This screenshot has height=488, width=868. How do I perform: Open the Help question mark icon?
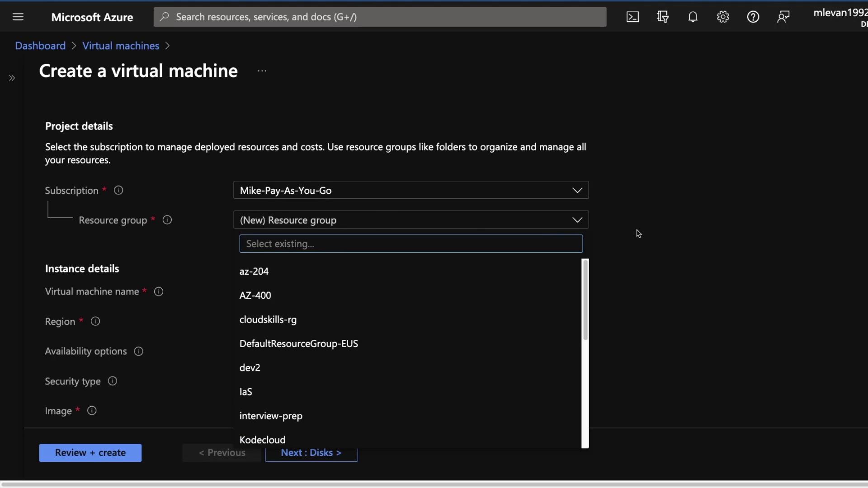point(753,17)
